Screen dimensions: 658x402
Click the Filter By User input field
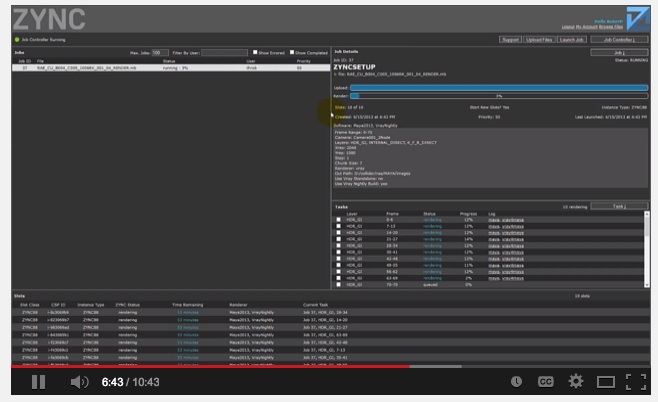pos(224,52)
